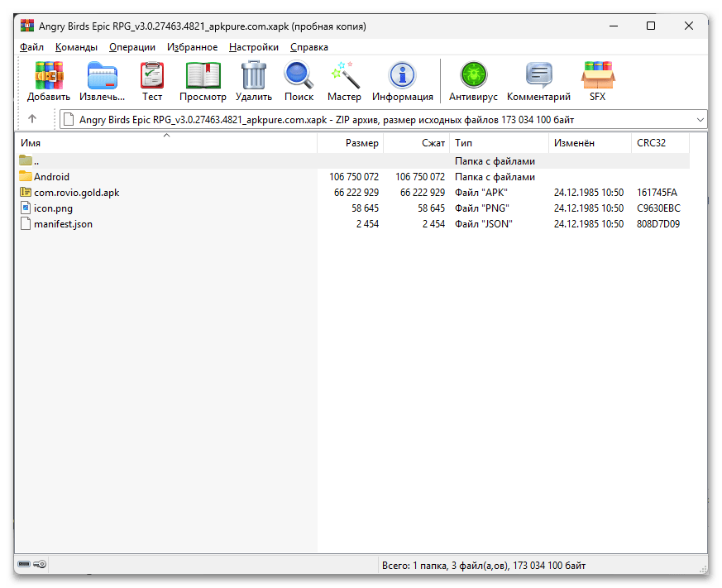This screenshot has height=588, width=722.
Task: Click the Файл "PNG" type cell
Action: (x=482, y=208)
